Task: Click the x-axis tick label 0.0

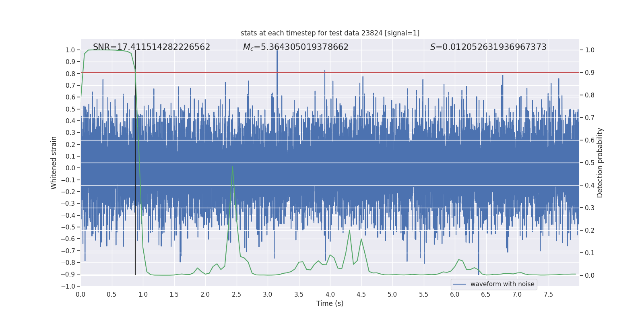Action: [80, 294]
